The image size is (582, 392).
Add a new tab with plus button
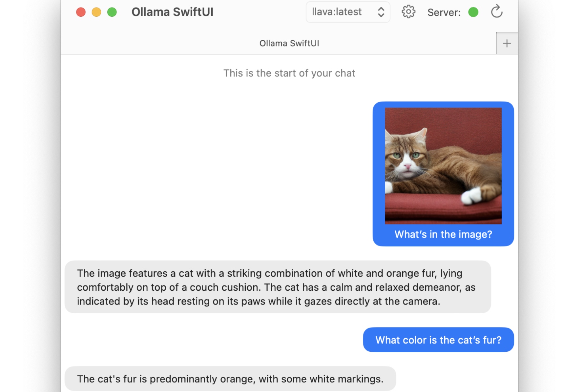tap(507, 43)
